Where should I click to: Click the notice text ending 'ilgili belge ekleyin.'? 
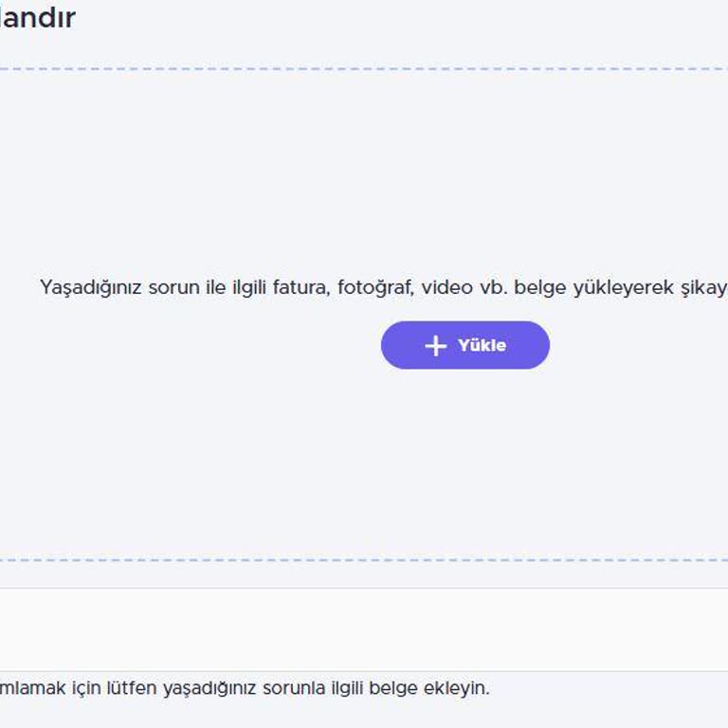(245, 688)
